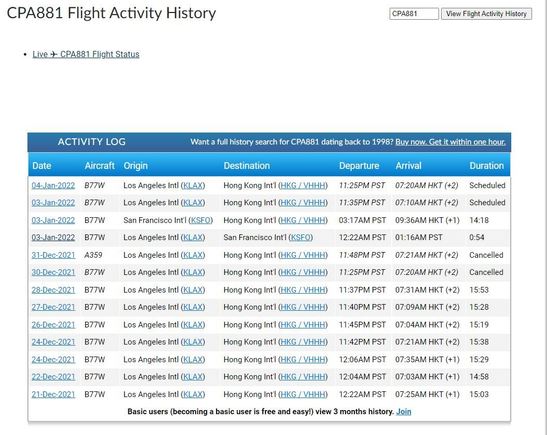Open the Live CPA881 Flight Status link
The width and height of the screenshot is (547, 435).
pyautogui.click(x=86, y=54)
